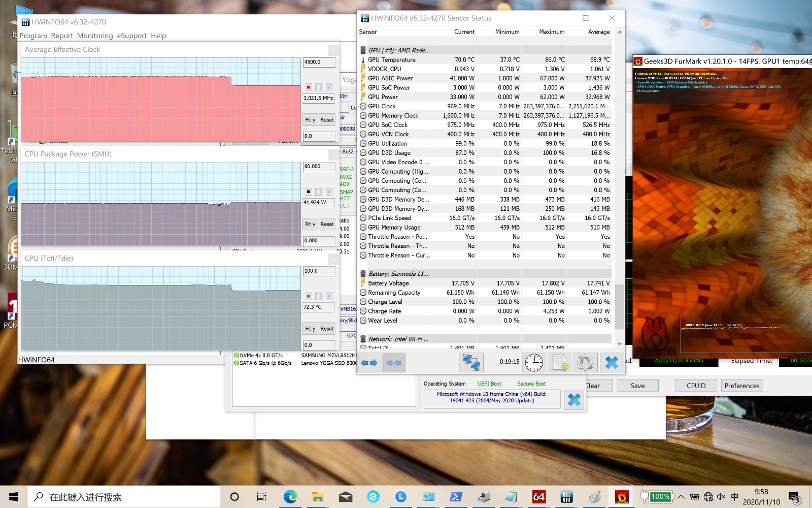Click the lightning icon beside VDDCR_CPU
Screen dimensions: 812x508
tap(363, 69)
